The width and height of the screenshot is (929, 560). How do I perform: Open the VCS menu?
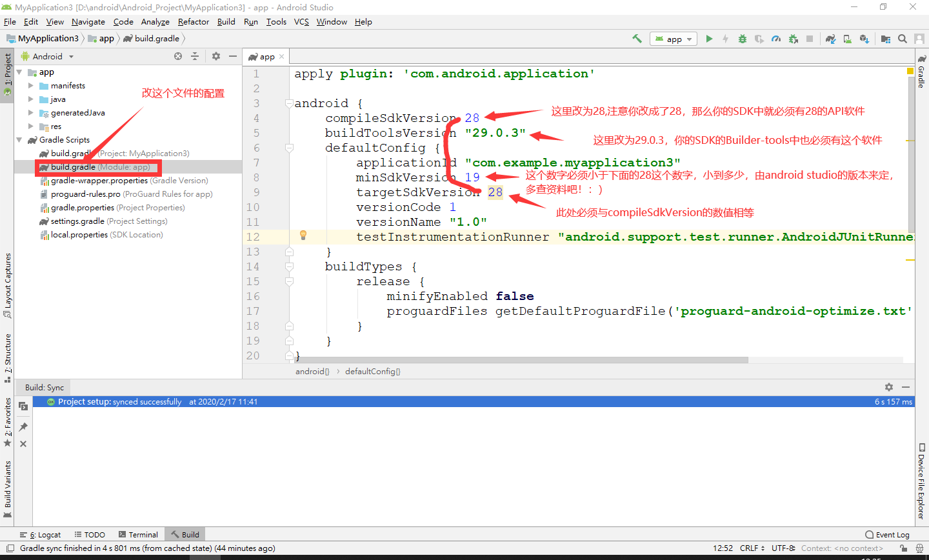[x=301, y=22]
